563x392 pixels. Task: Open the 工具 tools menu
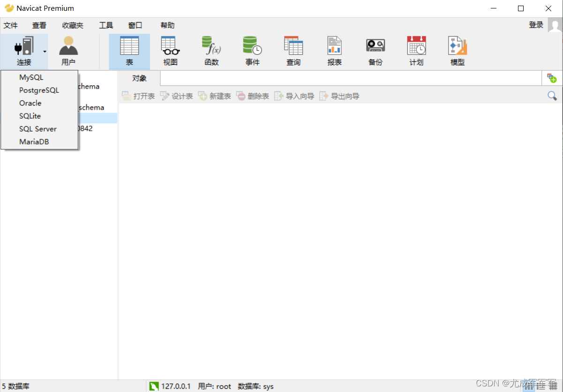[x=106, y=25]
